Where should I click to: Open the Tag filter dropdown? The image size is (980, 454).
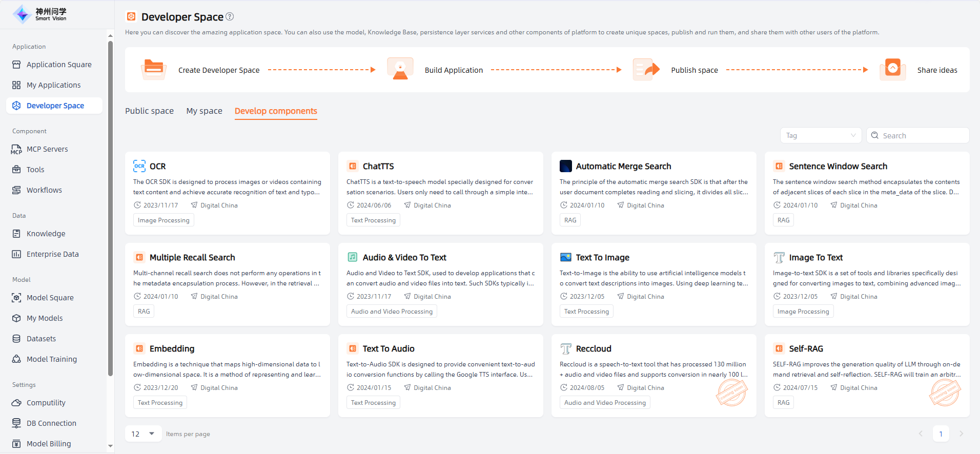[821, 135]
